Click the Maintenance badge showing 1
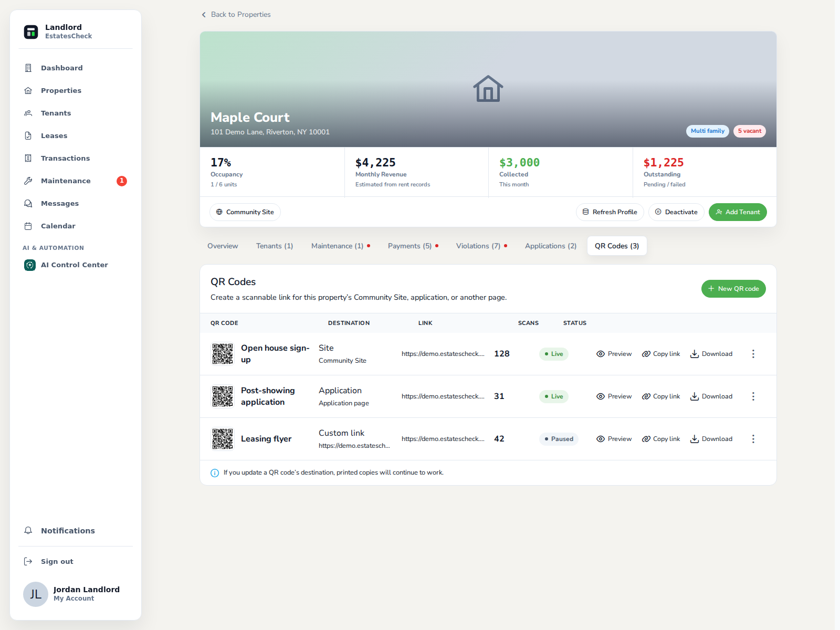 [122, 181]
